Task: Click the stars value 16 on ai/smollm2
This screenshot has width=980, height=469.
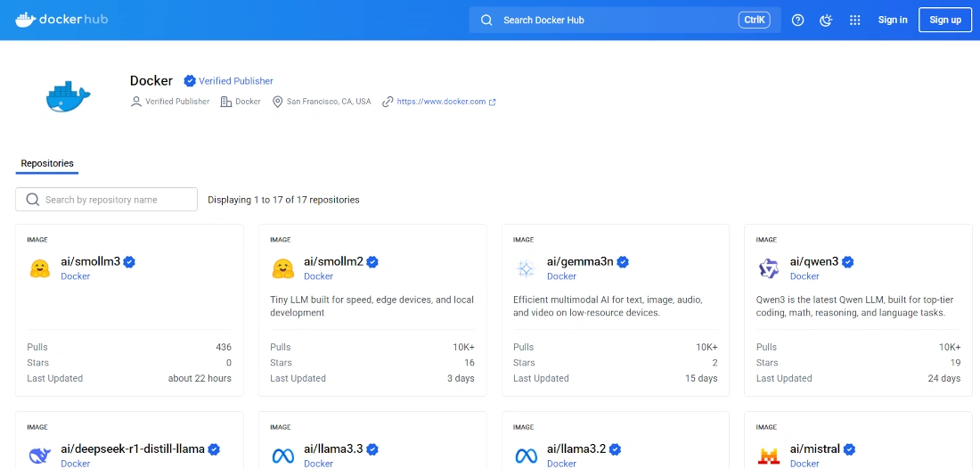Action: (x=470, y=363)
